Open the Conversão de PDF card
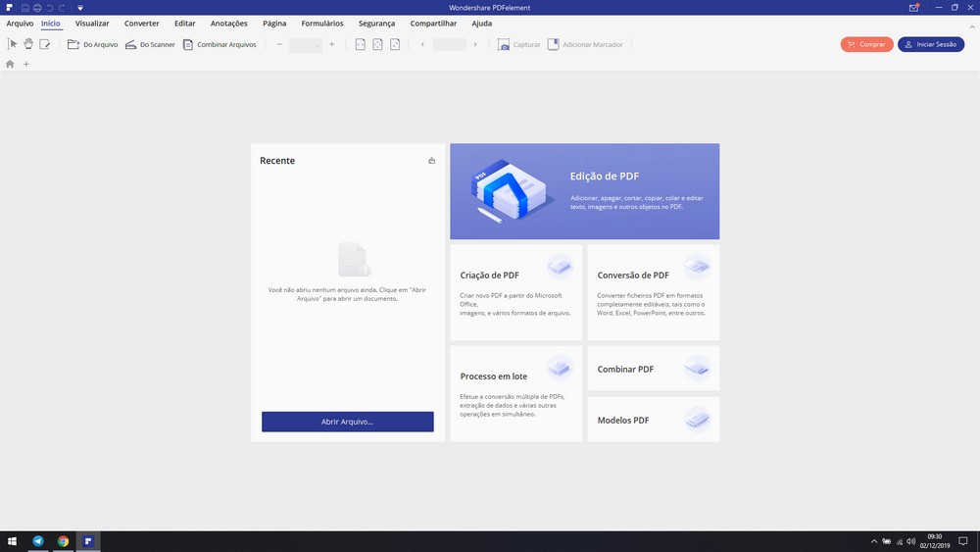980x552 pixels. click(x=653, y=292)
